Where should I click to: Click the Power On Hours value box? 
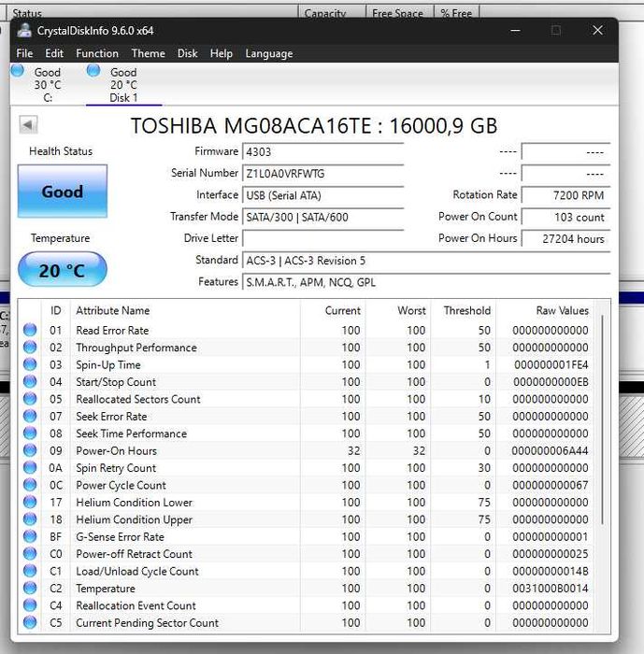click(565, 238)
